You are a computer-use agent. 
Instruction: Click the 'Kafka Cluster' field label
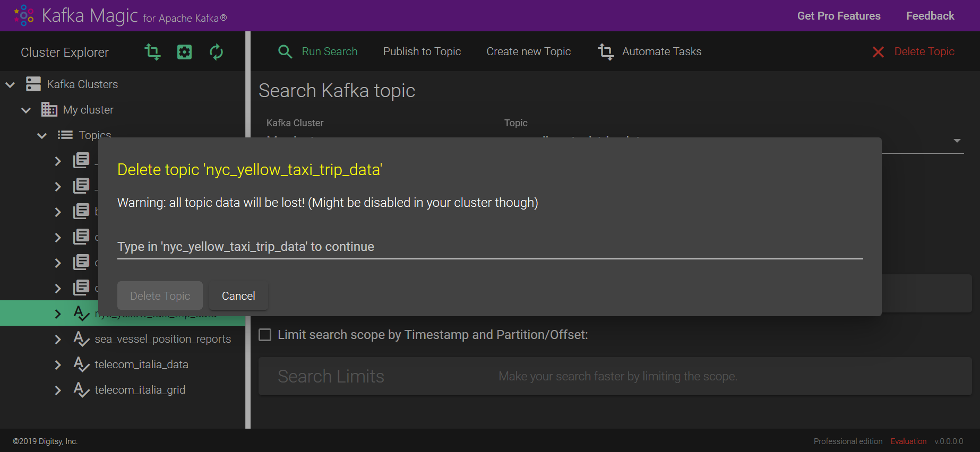click(x=295, y=123)
